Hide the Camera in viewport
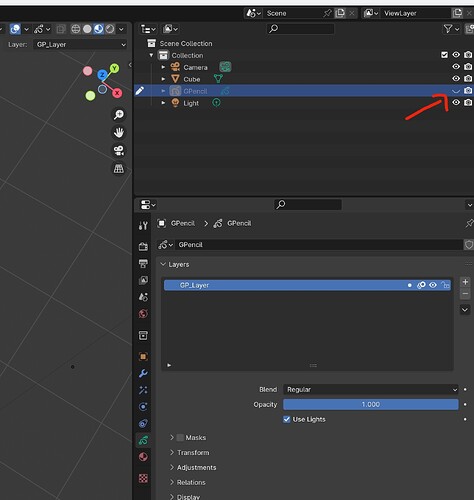Image resolution: width=474 pixels, height=500 pixels. tap(456, 67)
